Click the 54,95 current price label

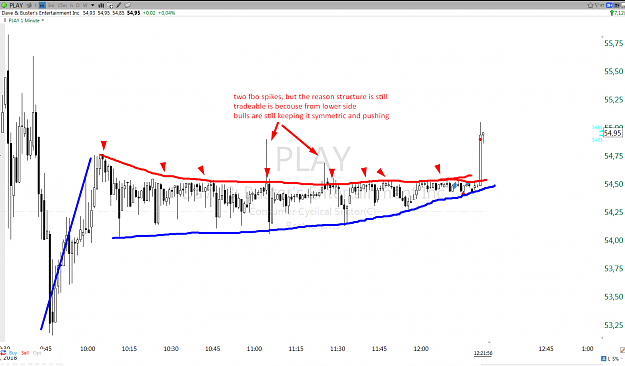[612, 133]
